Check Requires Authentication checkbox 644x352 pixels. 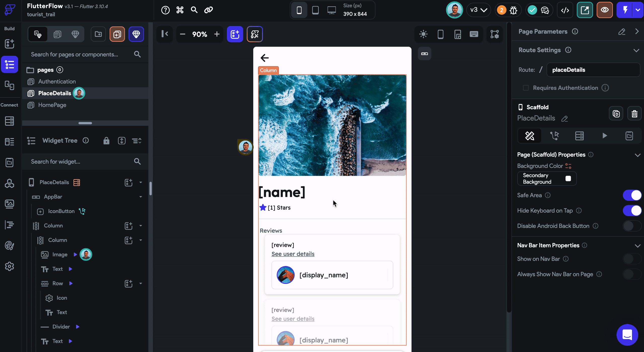526,88
